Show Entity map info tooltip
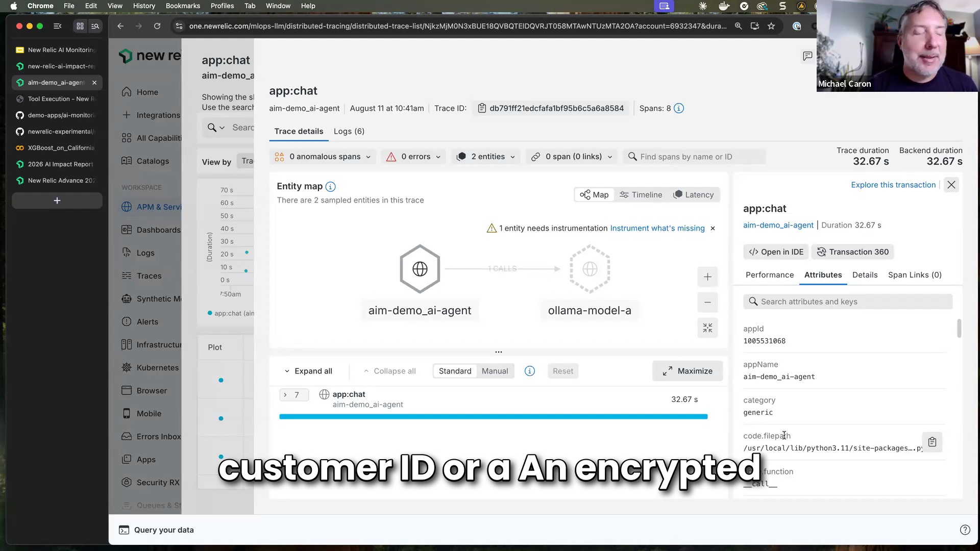The height and width of the screenshot is (551, 980). coord(331,187)
